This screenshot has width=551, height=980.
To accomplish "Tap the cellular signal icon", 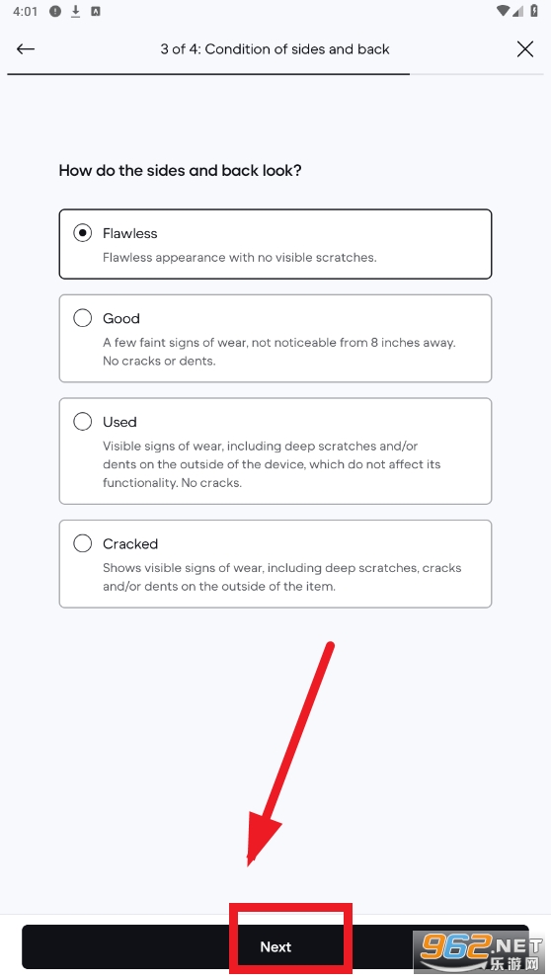I will point(517,11).
